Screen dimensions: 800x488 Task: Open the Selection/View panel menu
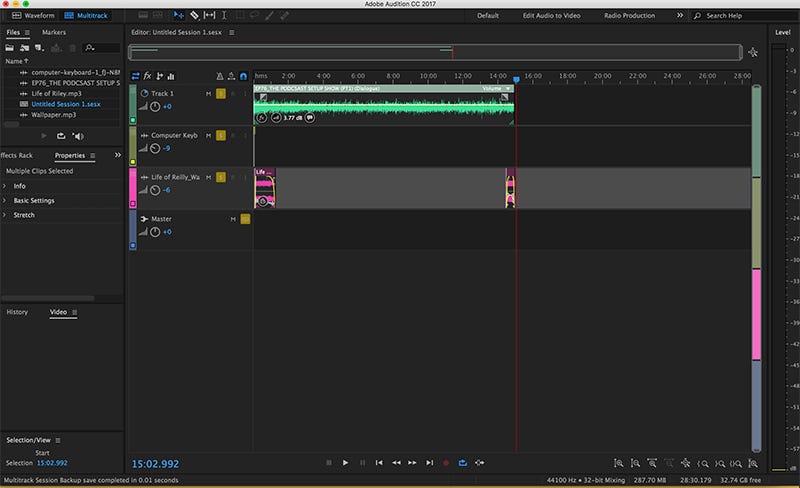tap(58, 440)
